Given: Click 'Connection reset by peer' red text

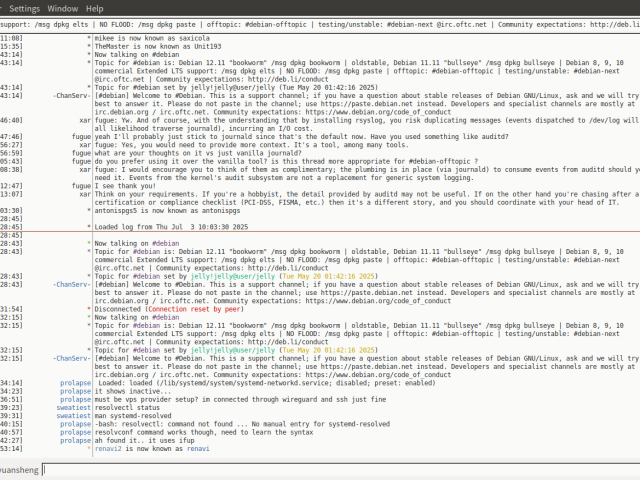Looking at the screenshot, I should pos(194,309).
